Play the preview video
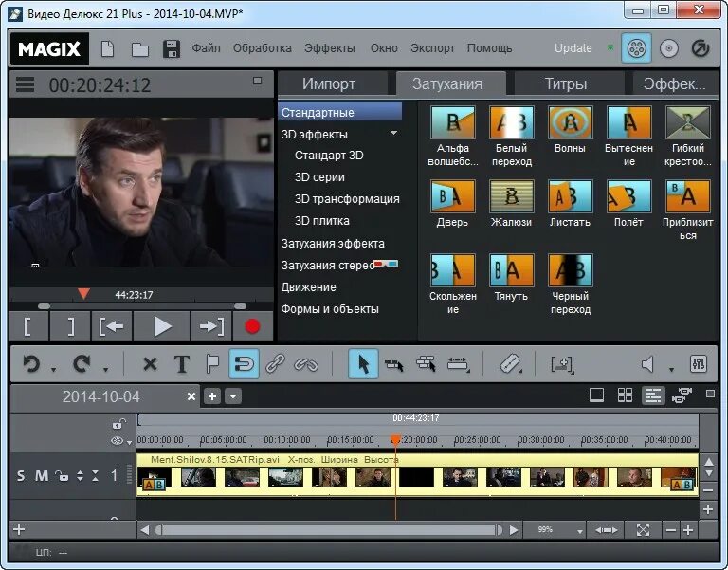Screen dimensions: 728x570 coord(161,326)
